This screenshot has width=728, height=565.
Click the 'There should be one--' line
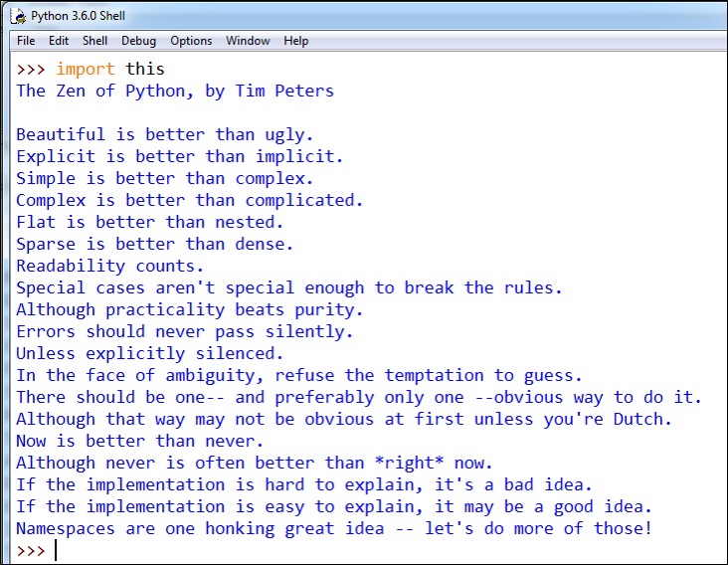[359, 398]
